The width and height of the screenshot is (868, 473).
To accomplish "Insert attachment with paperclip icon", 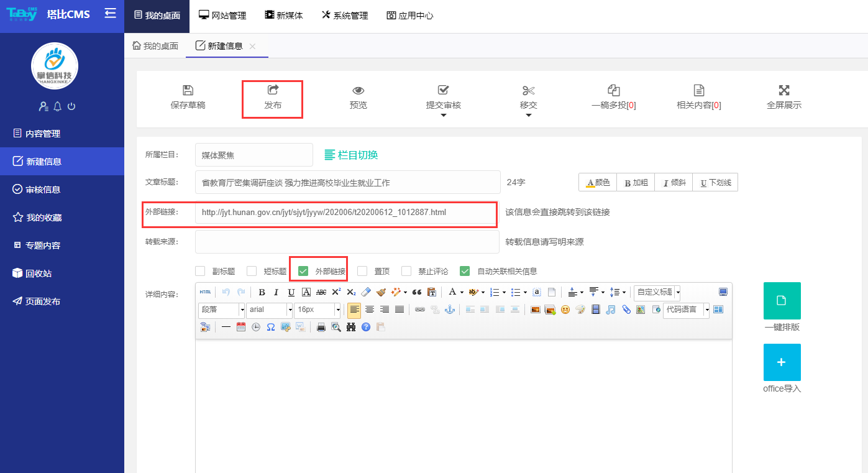I will coord(626,309).
